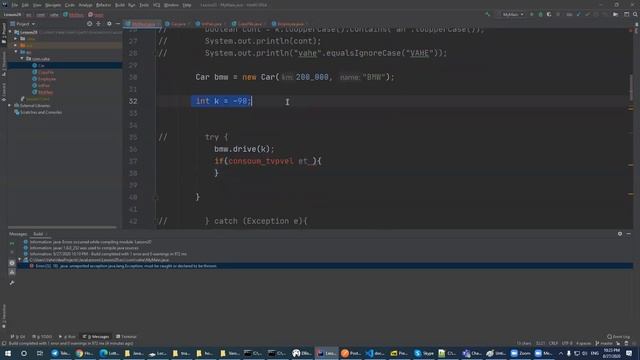Image resolution: width=640 pixels, height=360 pixels.
Task: Click the git branch master in status bar
Action: click(604, 343)
